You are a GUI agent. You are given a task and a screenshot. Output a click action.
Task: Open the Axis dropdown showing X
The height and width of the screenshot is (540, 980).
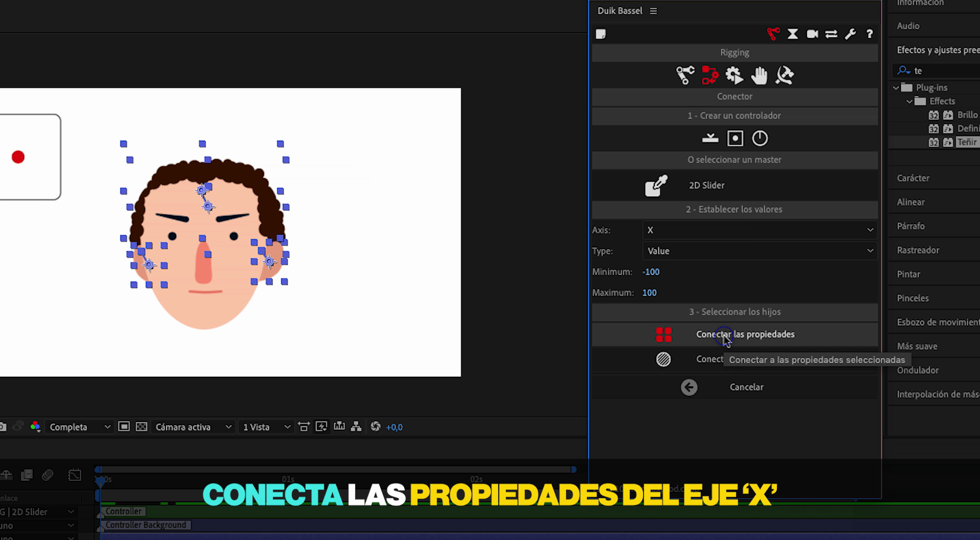(759, 230)
